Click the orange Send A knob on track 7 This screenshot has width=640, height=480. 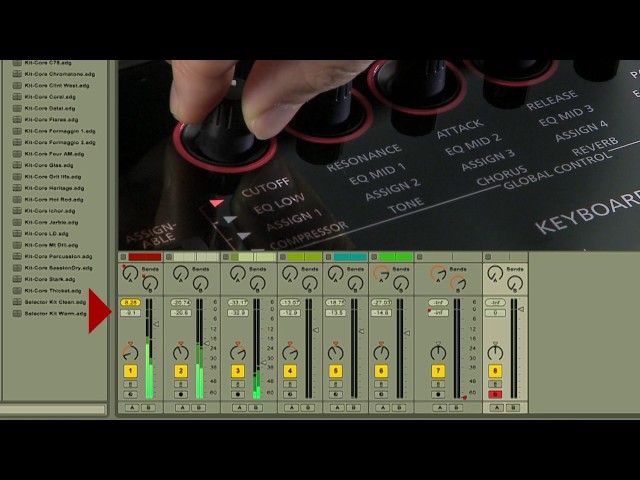tap(438, 273)
